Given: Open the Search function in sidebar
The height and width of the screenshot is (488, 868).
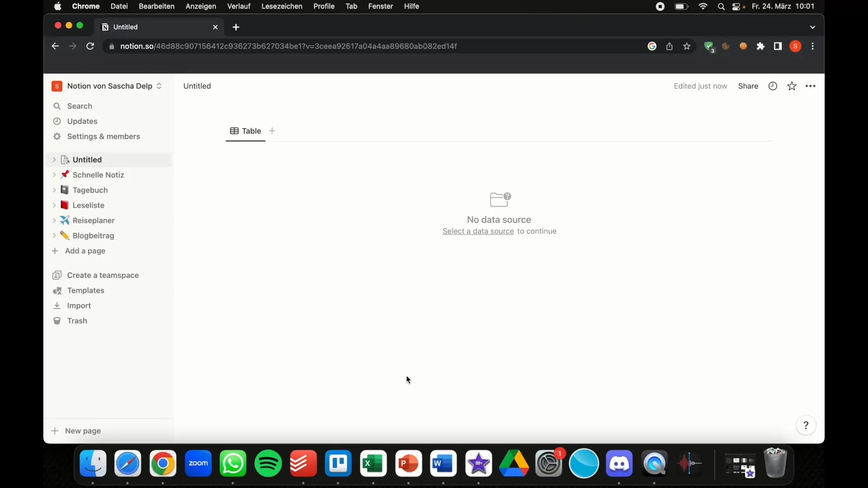Looking at the screenshot, I should (x=79, y=105).
